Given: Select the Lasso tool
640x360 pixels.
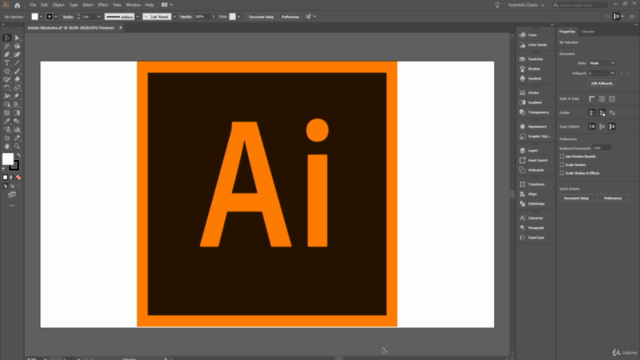Looking at the screenshot, I should (x=17, y=46).
